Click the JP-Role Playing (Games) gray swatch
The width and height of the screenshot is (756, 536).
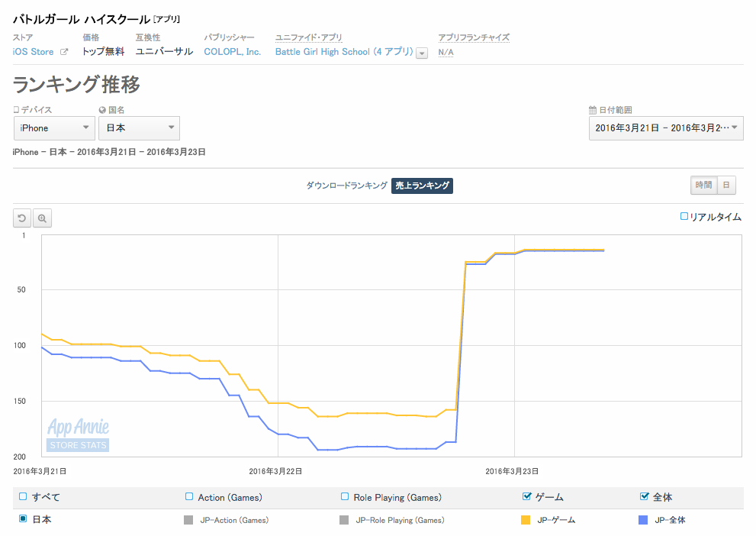coord(344,520)
